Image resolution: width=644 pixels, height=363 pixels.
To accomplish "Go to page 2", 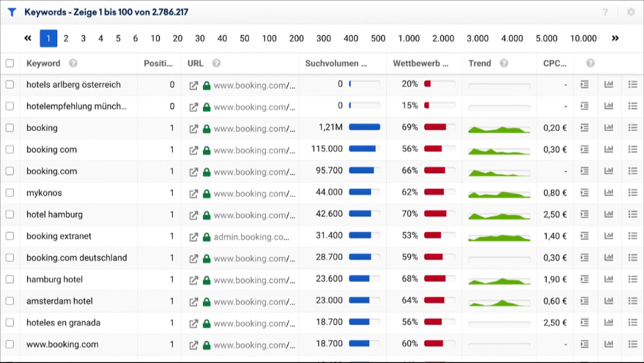I will coord(66,39).
